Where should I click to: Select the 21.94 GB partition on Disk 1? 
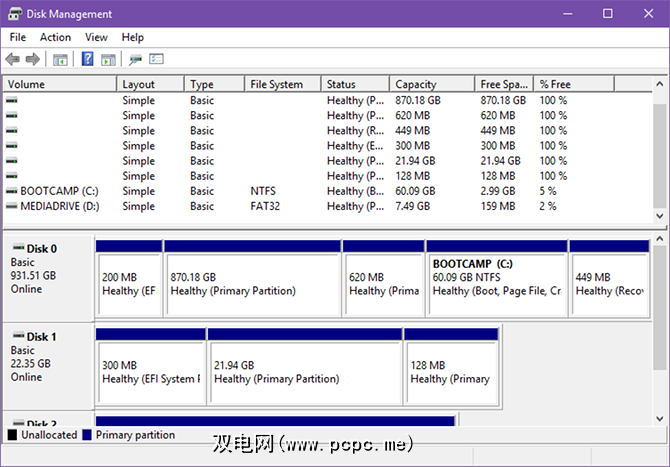pos(304,371)
